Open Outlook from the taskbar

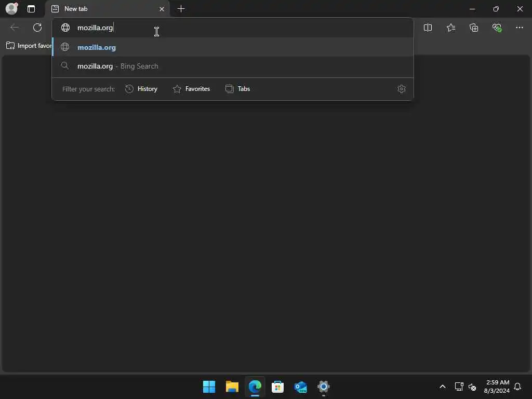pyautogui.click(x=301, y=387)
